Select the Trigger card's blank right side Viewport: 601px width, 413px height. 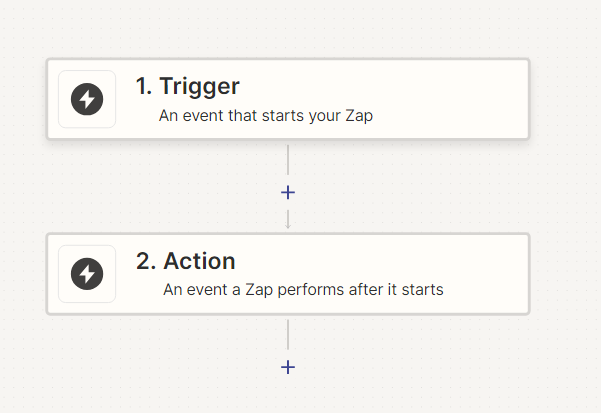[452, 99]
